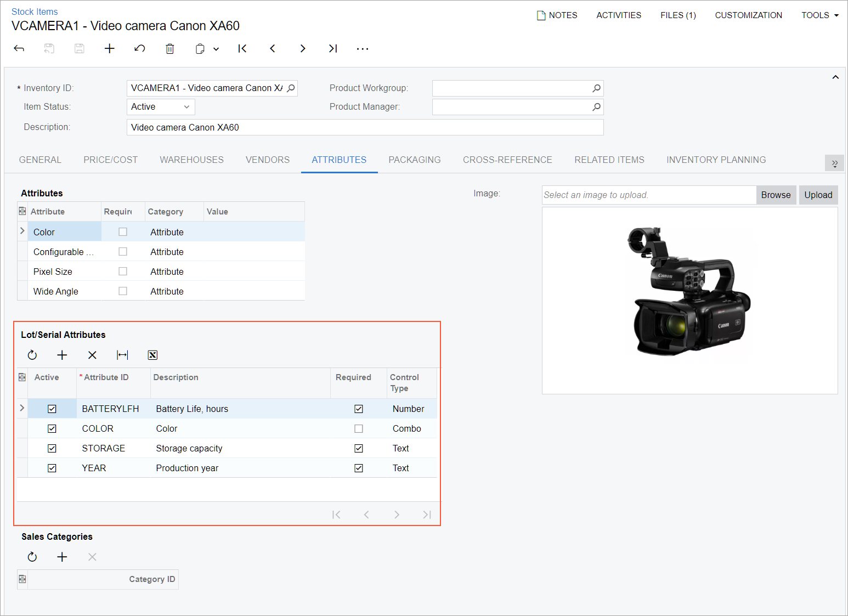Open the Inventory ID lookup magnifier
848x616 pixels.
[x=291, y=88]
